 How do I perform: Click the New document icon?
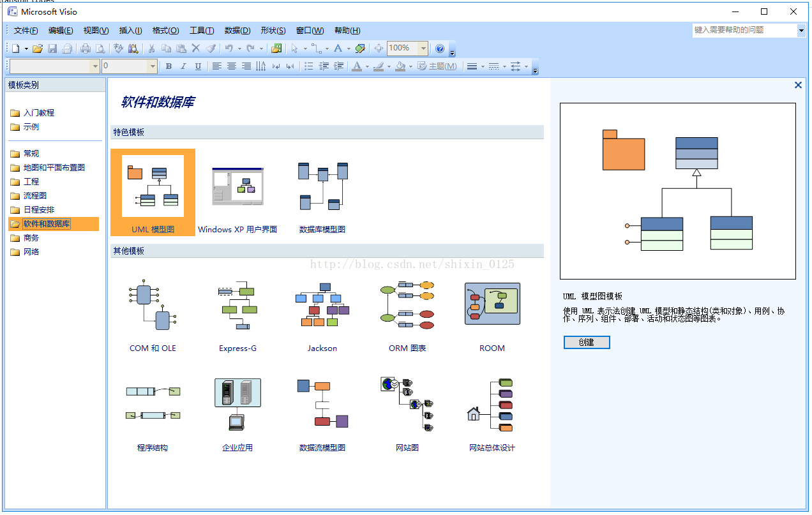(x=16, y=49)
